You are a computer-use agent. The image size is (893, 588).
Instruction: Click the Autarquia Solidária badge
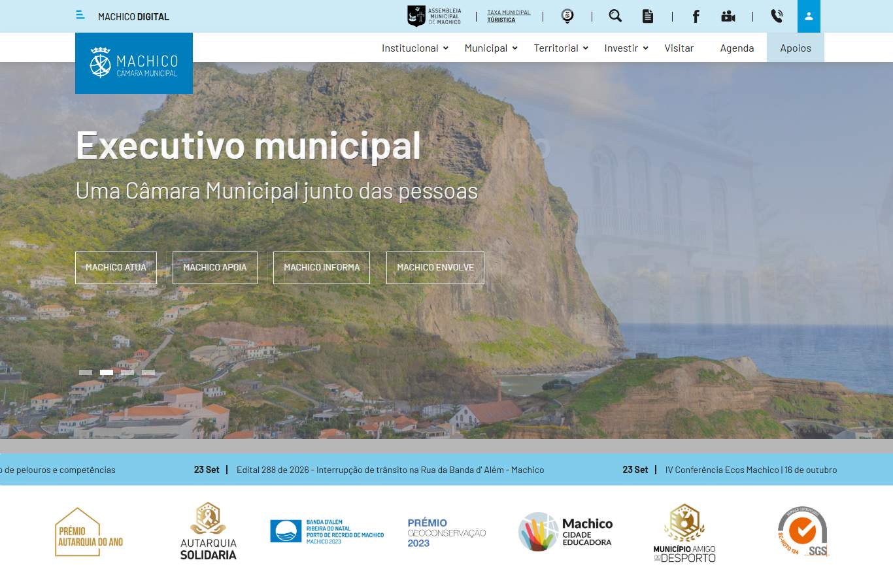click(x=209, y=531)
